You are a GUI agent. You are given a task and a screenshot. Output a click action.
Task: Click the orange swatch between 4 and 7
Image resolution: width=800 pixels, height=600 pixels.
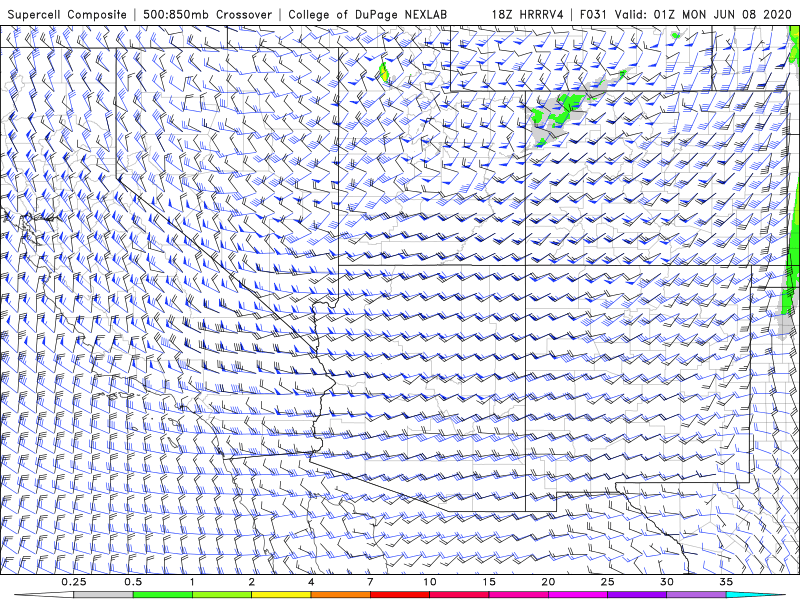tap(340, 595)
